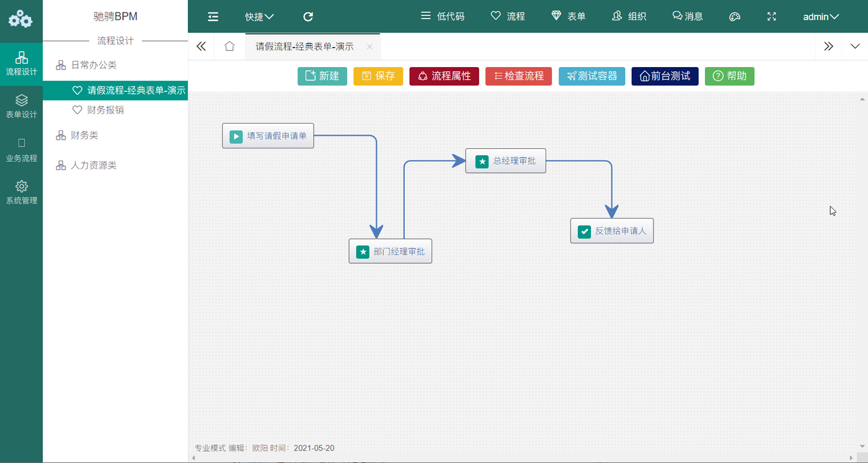Click the star icon on 部门经理审批
Image resolution: width=868 pixels, height=463 pixels.
pos(363,252)
